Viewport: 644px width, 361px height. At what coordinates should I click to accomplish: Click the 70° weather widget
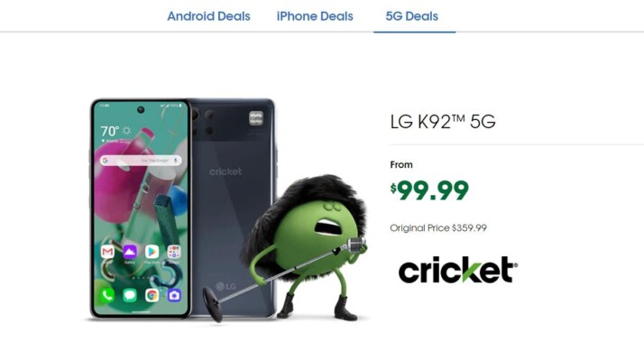click(x=115, y=131)
